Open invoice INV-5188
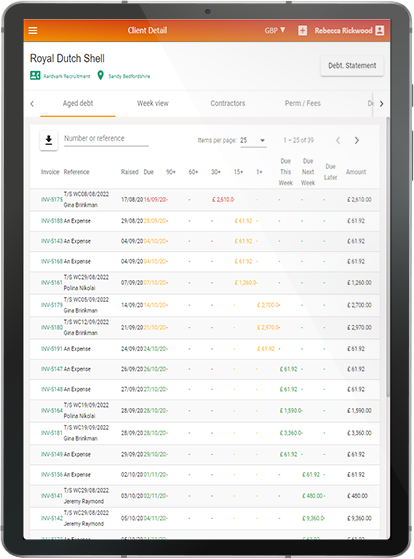414x559 pixels. (52, 221)
